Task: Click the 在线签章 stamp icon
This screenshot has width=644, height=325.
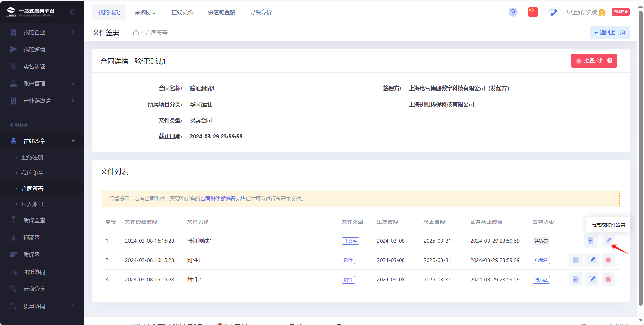Action: 14,141
